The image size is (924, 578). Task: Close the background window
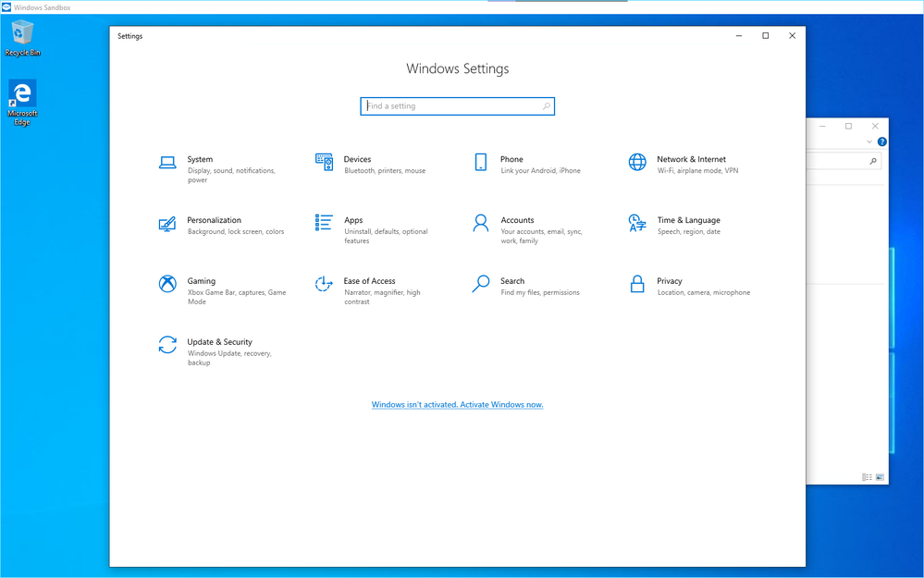[x=875, y=126]
